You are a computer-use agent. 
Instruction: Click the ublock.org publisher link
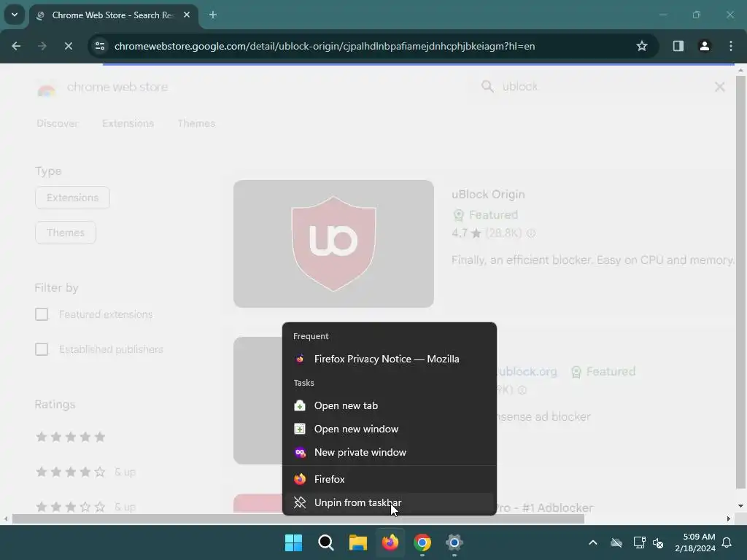point(527,371)
